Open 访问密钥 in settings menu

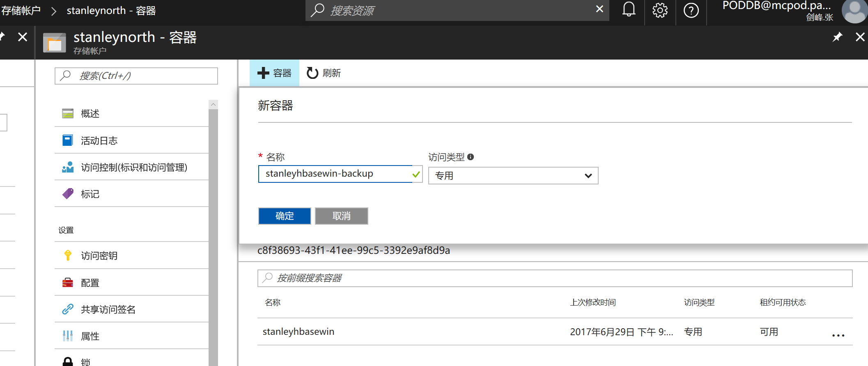[x=99, y=256]
